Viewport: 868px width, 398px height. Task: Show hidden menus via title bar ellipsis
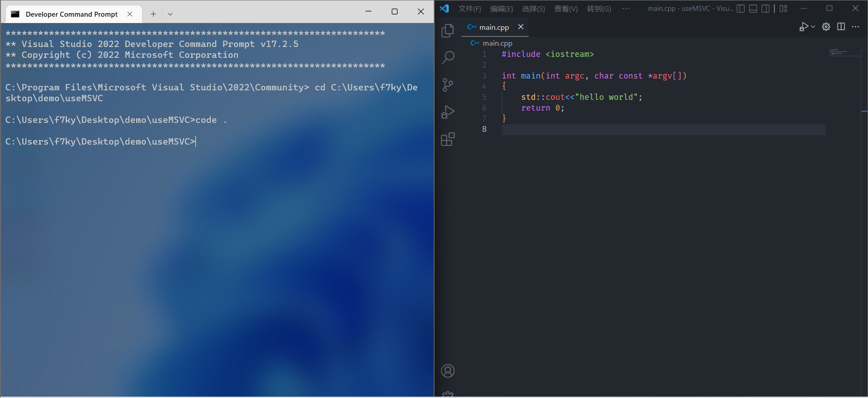point(626,9)
